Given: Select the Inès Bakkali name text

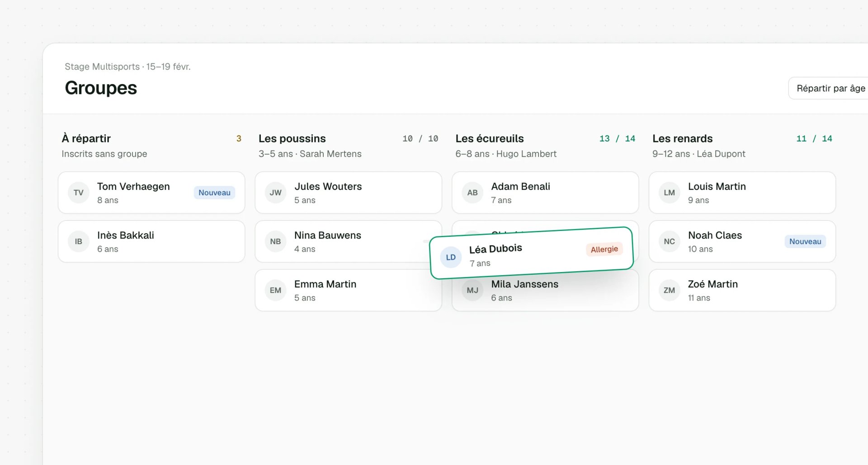Looking at the screenshot, I should (x=126, y=235).
